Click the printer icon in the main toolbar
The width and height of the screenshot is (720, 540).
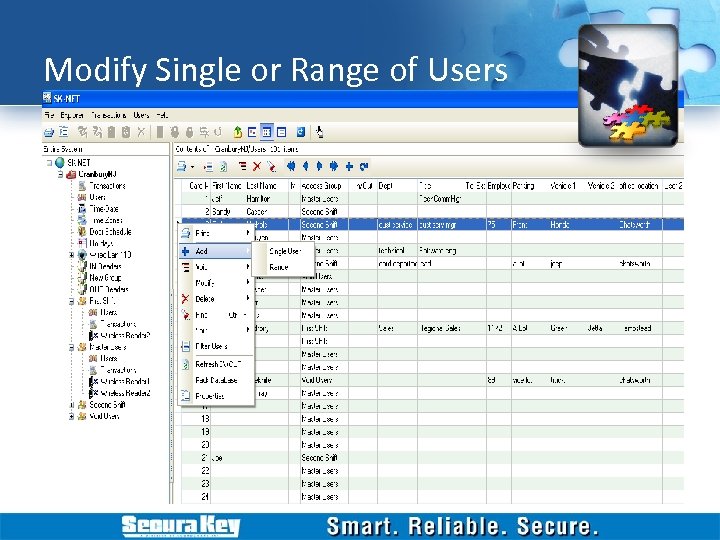click(49, 132)
